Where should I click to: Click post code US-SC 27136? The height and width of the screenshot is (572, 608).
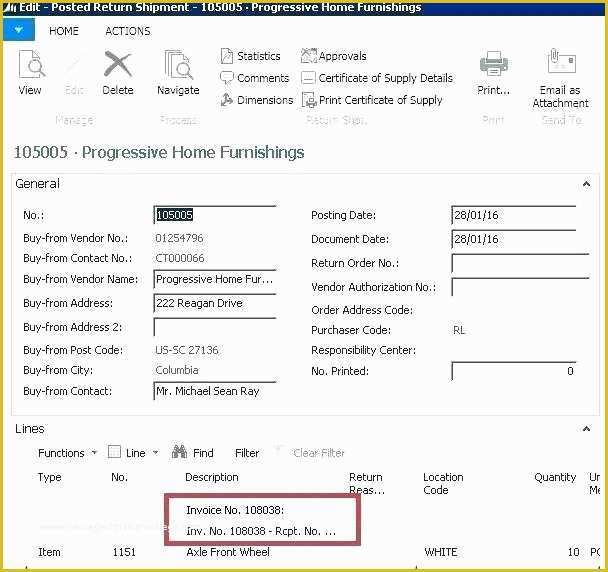click(187, 350)
